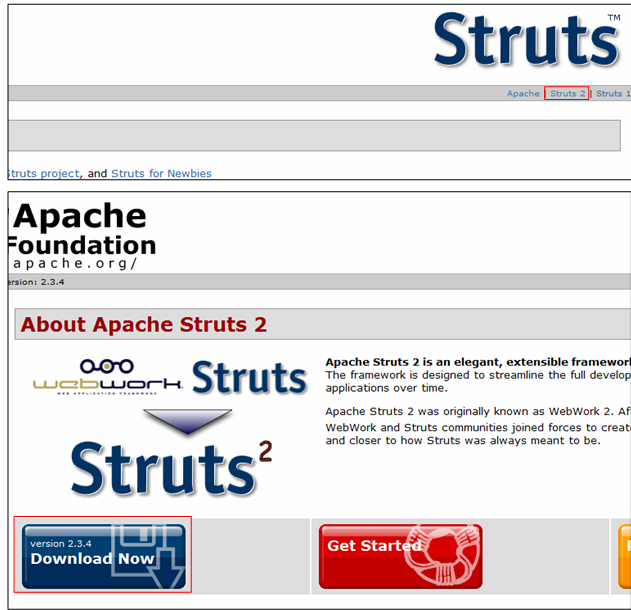Click the downward arrow between the logos
631x610 pixels.
click(188, 421)
